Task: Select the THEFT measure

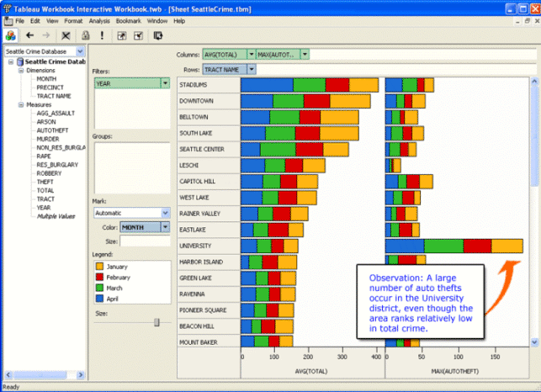Action: pyautogui.click(x=45, y=182)
